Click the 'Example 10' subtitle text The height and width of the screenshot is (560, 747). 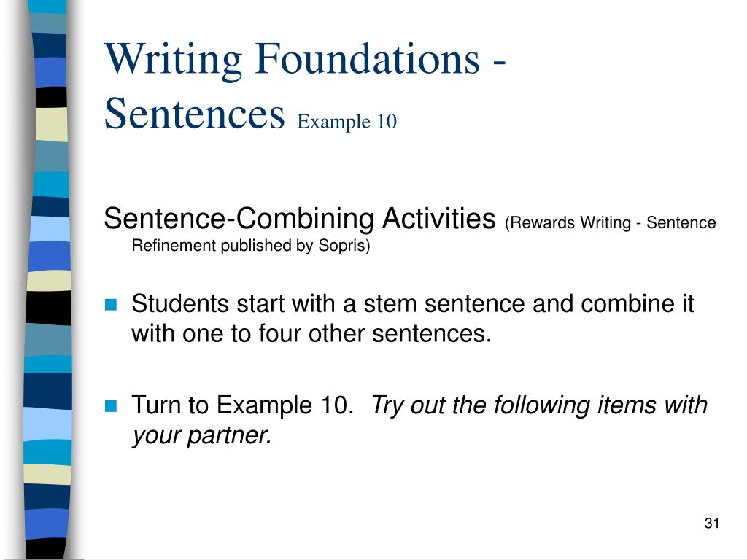347,121
